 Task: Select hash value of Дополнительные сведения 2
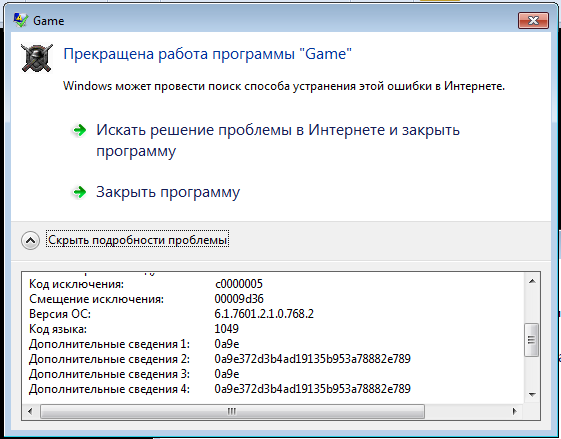tap(312, 359)
